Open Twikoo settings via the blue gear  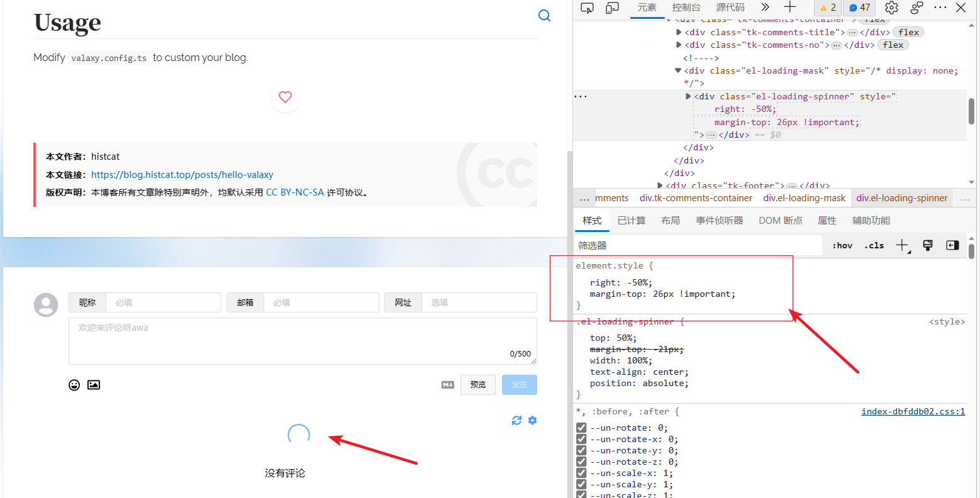click(x=532, y=420)
